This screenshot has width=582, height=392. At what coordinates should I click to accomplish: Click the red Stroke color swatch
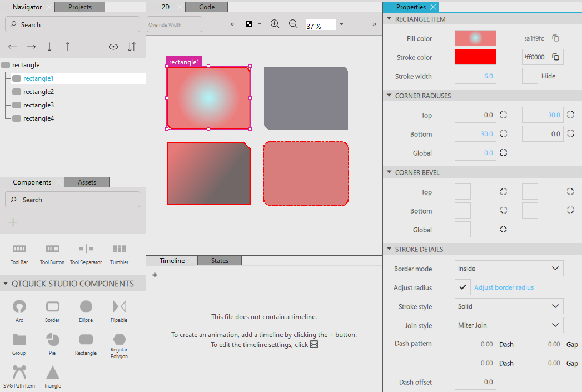pyautogui.click(x=475, y=57)
